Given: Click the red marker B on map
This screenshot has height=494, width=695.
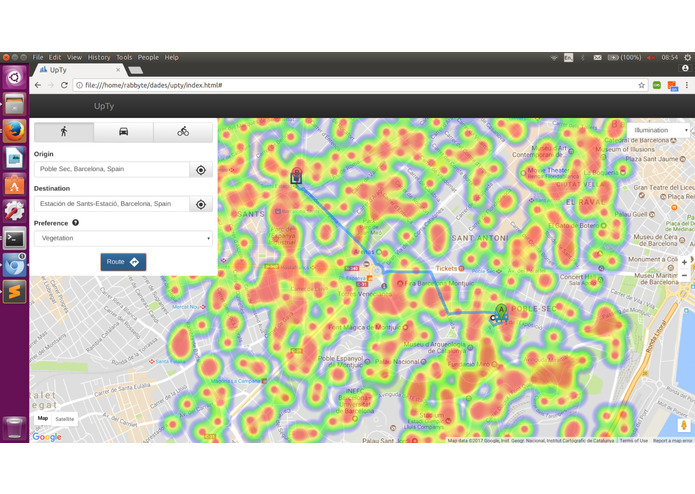Looking at the screenshot, I should pyautogui.click(x=297, y=175).
